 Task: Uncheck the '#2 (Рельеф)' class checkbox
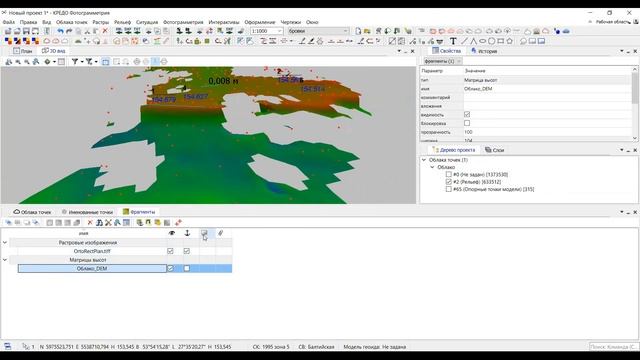tap(449, 182)
